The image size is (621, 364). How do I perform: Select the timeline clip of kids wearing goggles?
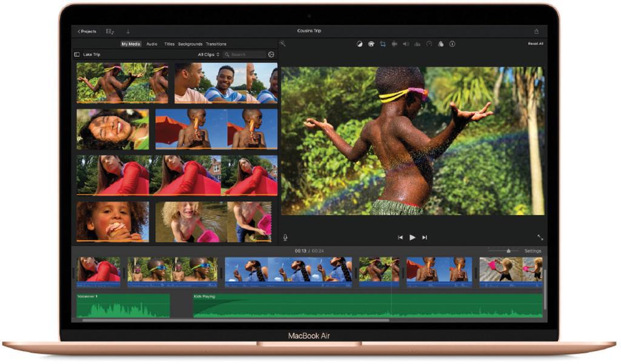point(173,272)
